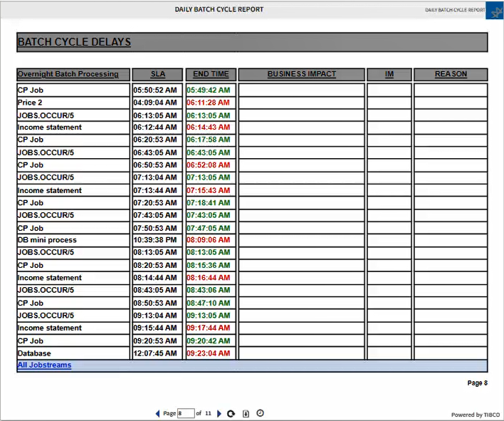504x421 pixels.
Task: Click the 07:18:41 AM end time
Action: [209, 203]
